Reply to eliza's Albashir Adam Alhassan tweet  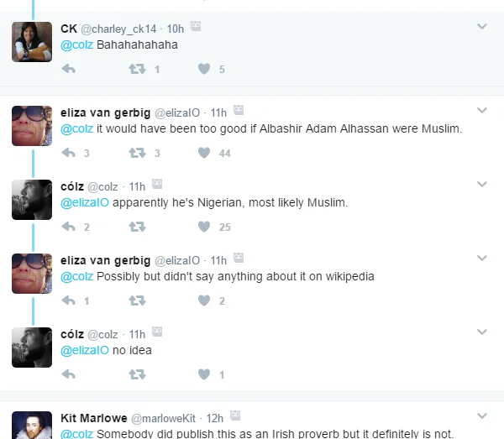coord(69,153)
